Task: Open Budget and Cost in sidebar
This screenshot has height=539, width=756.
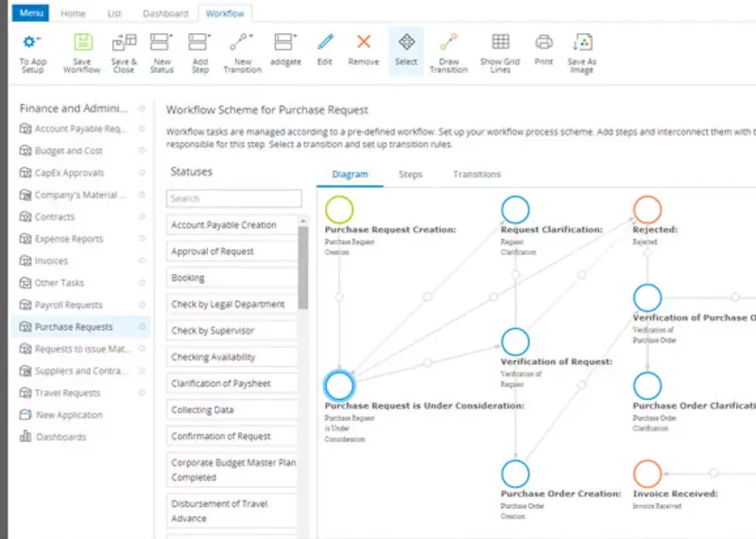Action: (x=68, y=150)
